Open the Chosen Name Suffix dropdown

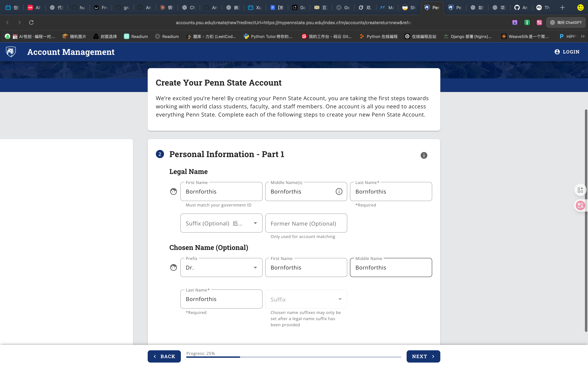click(306, 299)
